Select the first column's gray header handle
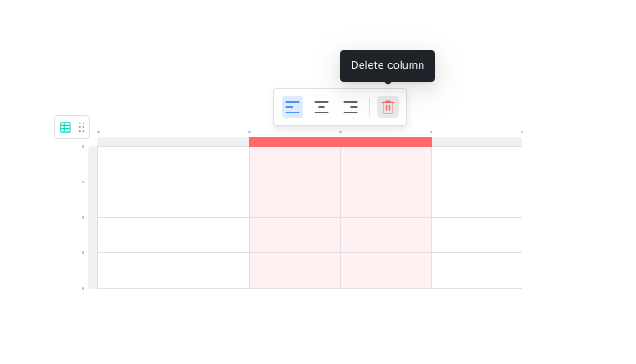 click(x=173, y=142)
